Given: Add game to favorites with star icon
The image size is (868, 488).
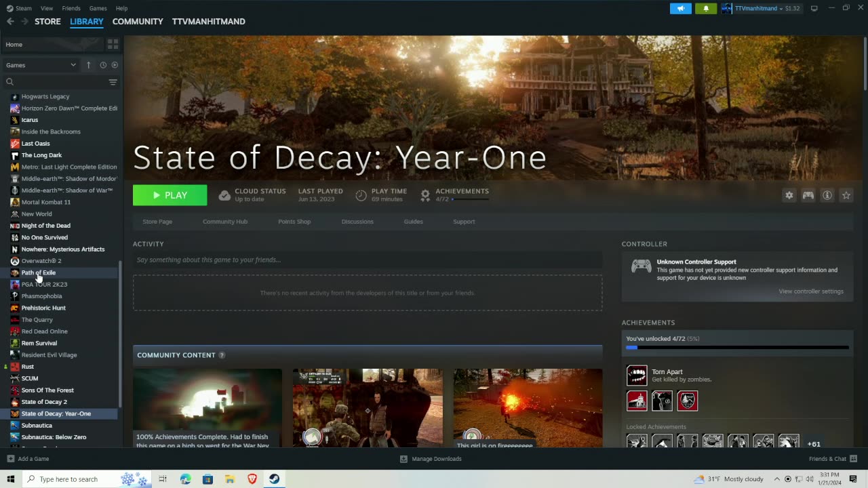Looking at the screenshot, I should coord(846,195).
